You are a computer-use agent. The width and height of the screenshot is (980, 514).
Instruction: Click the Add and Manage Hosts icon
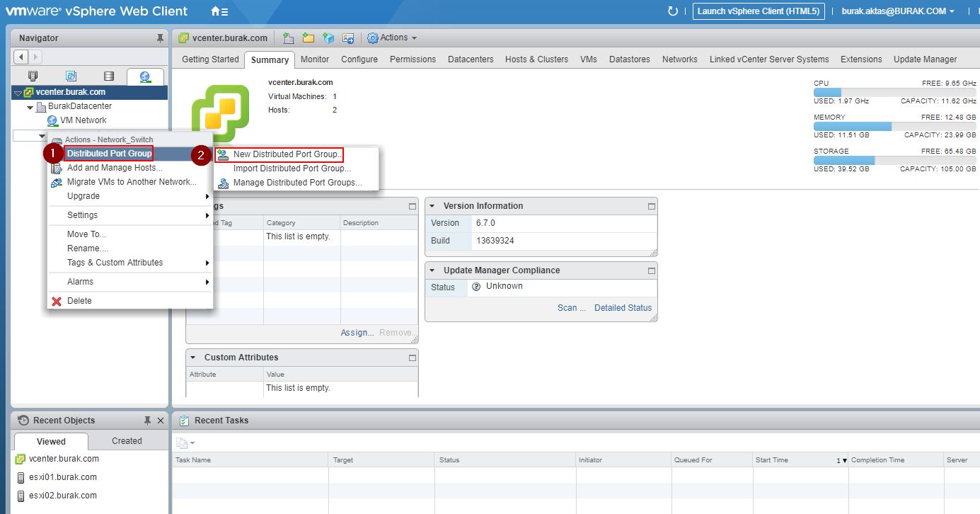tap(57, 168)
